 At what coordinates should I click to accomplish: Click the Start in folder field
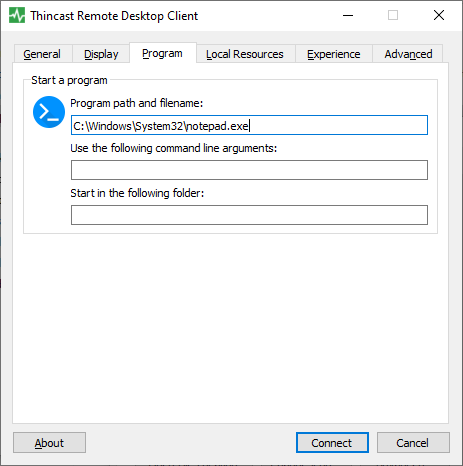[x=249, y=215]
